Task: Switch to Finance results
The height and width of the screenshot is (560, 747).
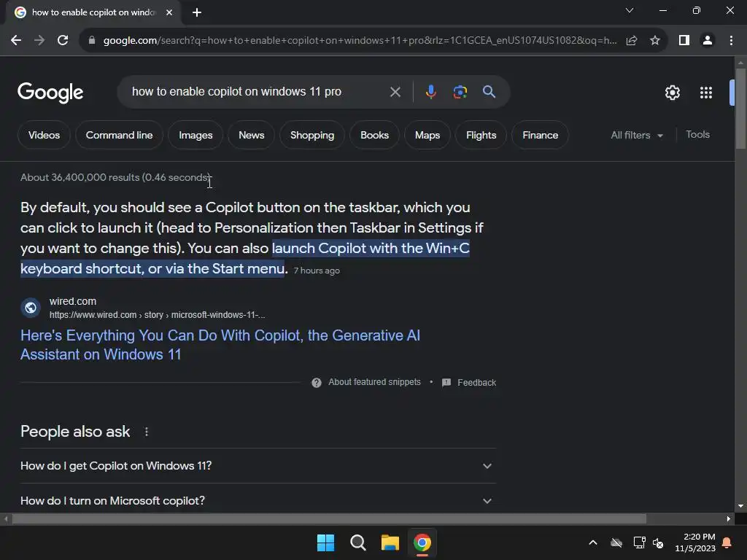Action: (x=540, y=135)
